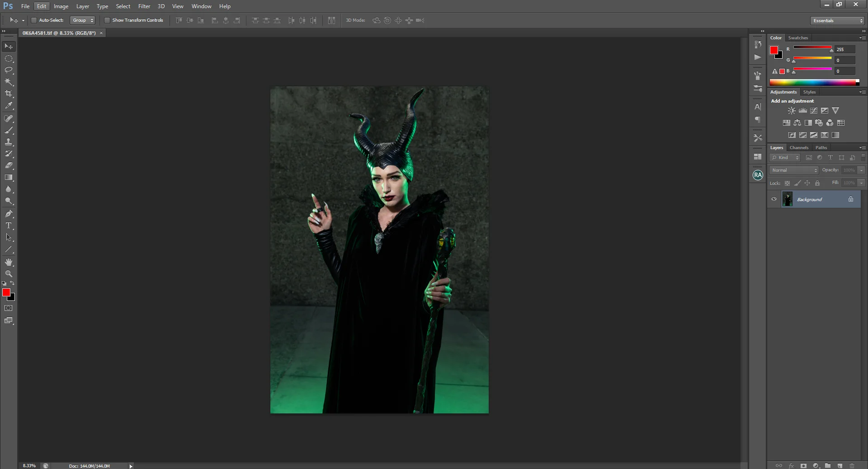Open the Essentials workspace dropdown
This screenshot has width=868, height=469.
click(x=837, y=21)
